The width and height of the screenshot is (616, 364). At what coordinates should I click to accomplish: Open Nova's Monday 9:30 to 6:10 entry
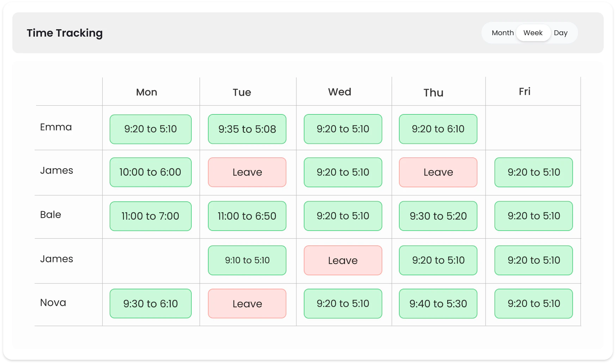click(150, 303)
